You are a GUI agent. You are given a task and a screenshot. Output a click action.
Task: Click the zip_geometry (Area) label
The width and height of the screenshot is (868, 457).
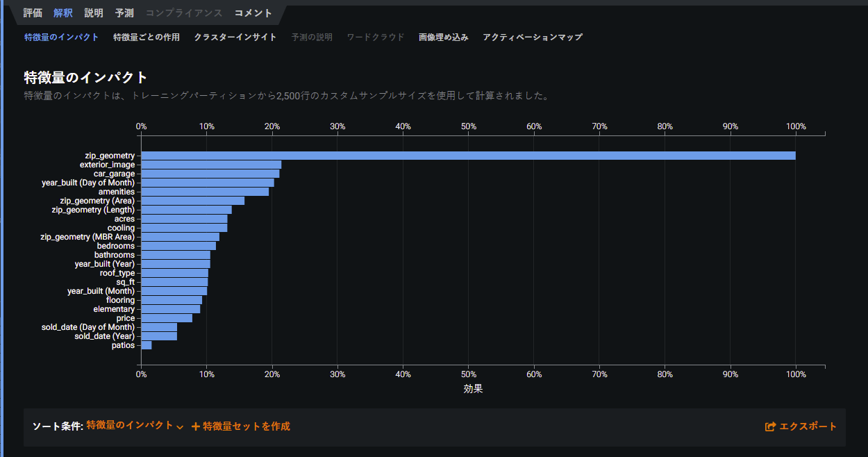pos(97,201)
